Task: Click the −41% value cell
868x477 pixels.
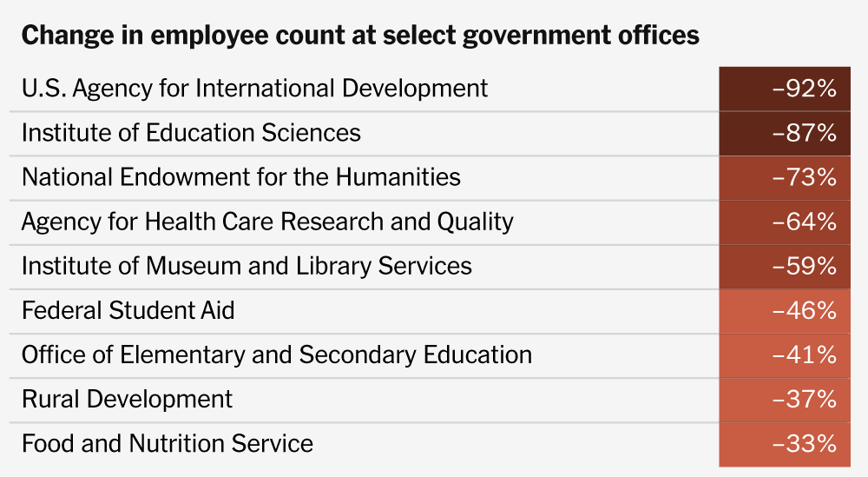Action: click(x=785, y=354)
